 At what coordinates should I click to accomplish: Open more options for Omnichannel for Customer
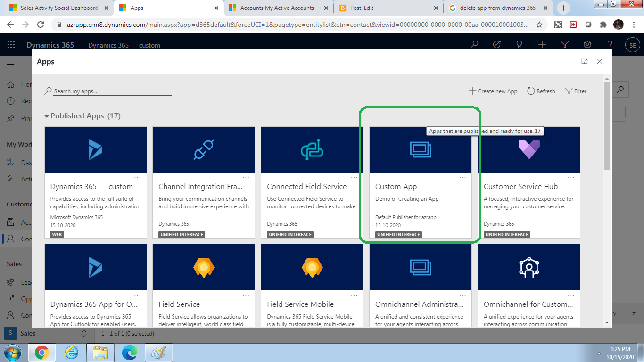pos(571,295)
